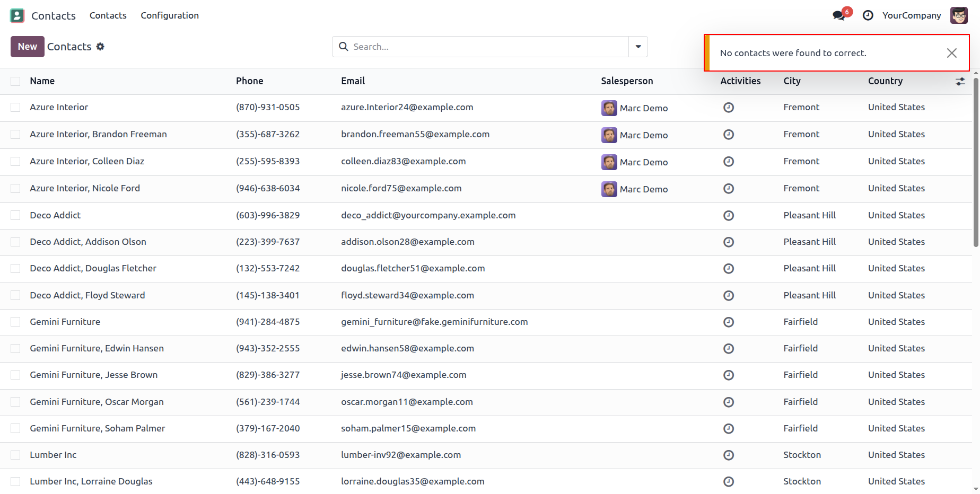The width and height of the screenshot is (980, 494).
Task: Open the Deco Addict, Floyd Steward contact
Action: [x=87, y=295]
